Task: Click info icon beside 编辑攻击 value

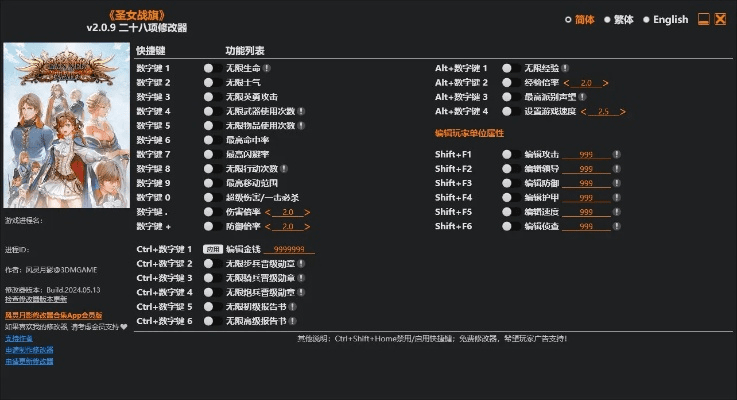Action: pyautogui.click(x=617, y=155)
